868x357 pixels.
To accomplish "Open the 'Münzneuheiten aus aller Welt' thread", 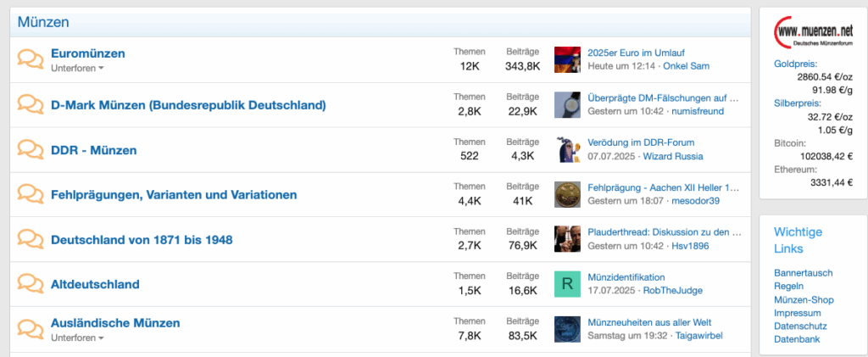I will (649, 322).
